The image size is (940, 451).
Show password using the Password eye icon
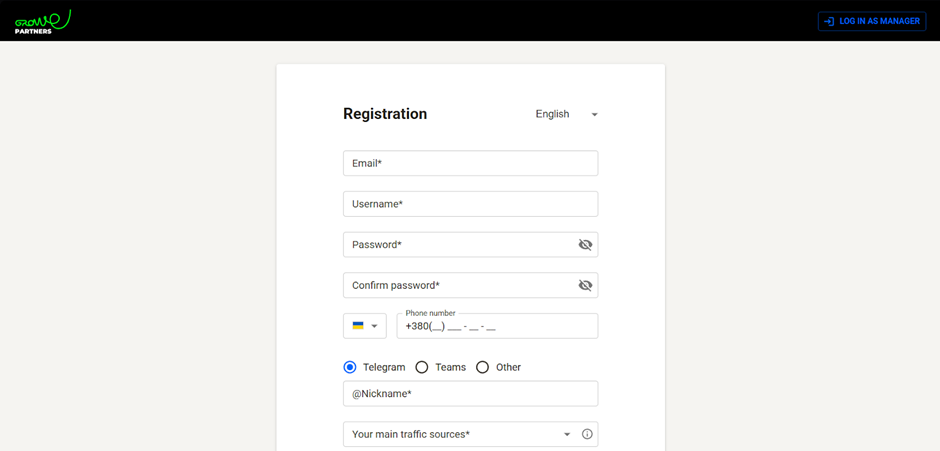[x=585, y=245]
